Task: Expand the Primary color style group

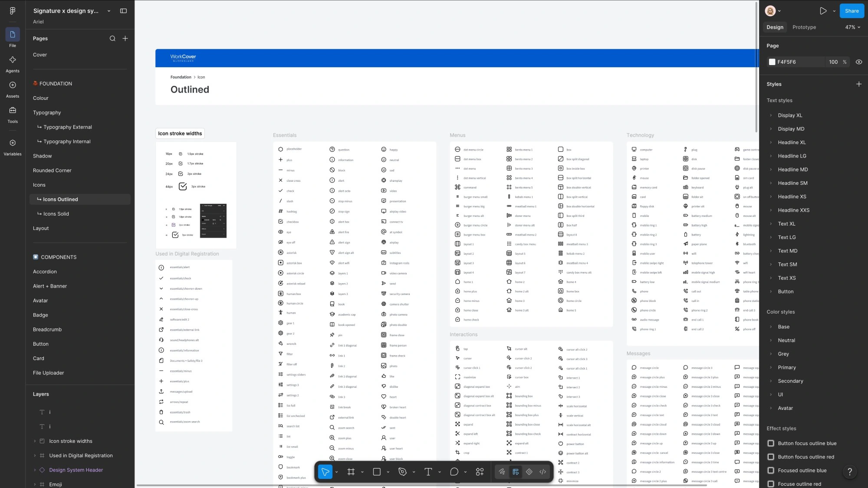Action: (x=771, y=367)
